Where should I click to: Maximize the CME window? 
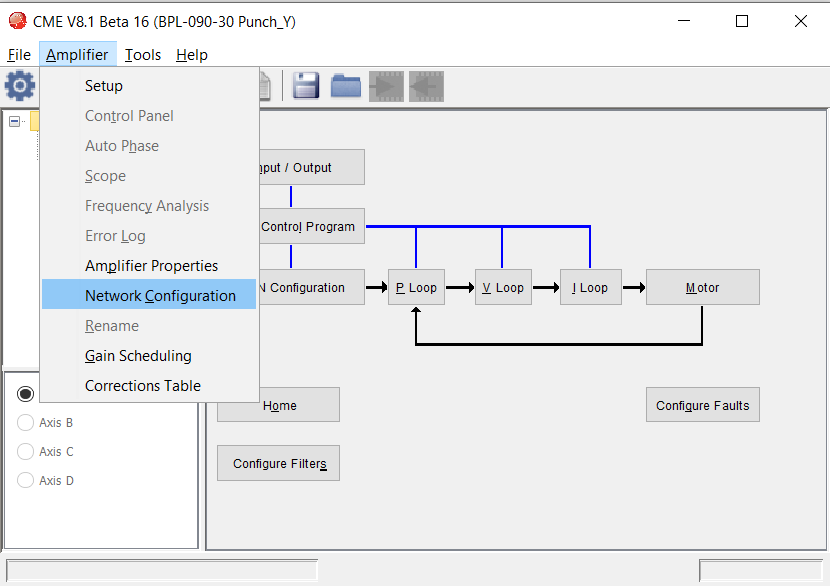pyautogui.click(x=742, y=21)
